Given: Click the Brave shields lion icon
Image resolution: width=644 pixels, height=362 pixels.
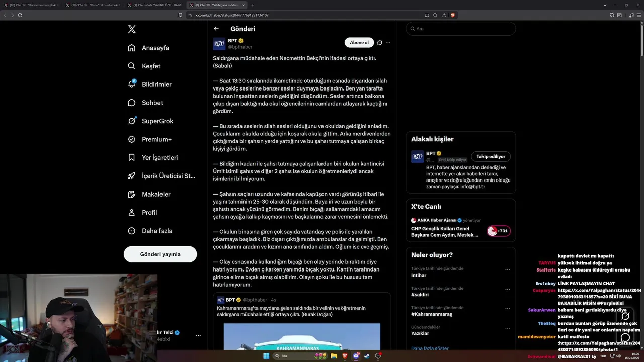Looking at the screenshot, I should (452, 15).
